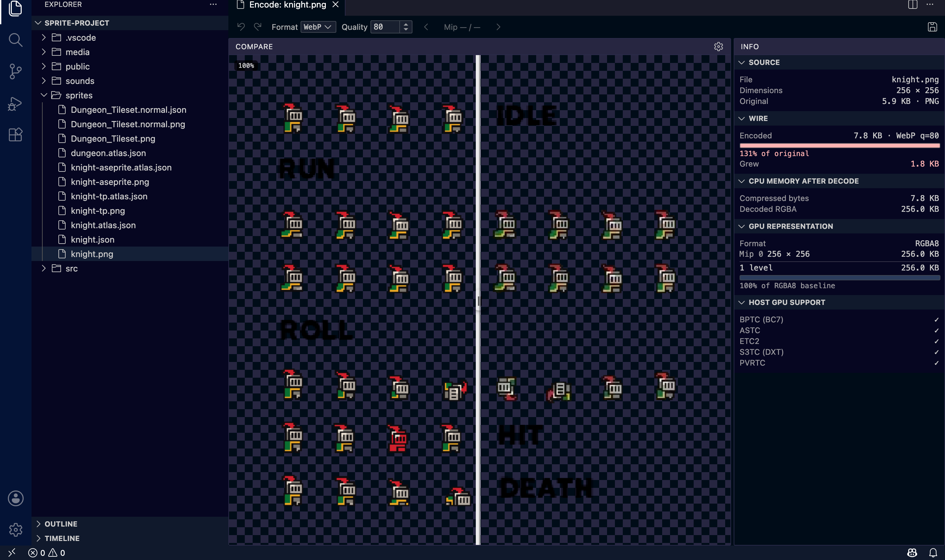The width and height of the screenshot is (945, 560).
Task: Open knight-tp.png file
Action: (130, 210)
